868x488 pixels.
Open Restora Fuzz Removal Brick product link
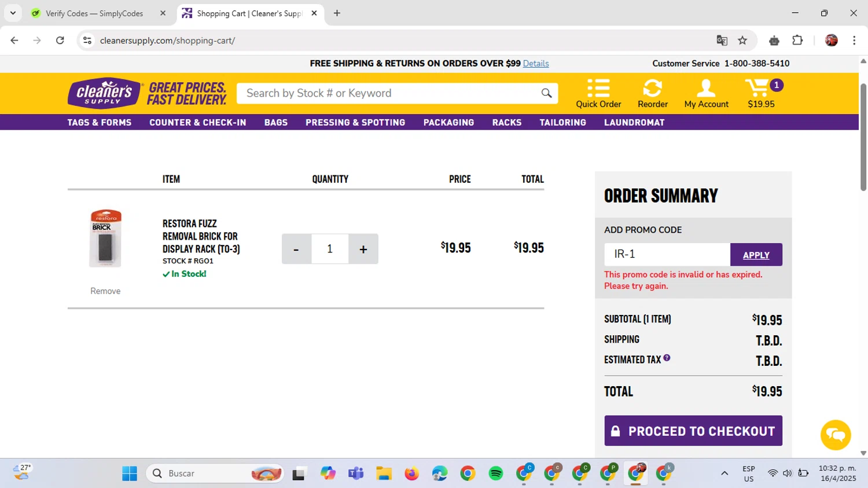pyautogui.click(x=201, y=236)
